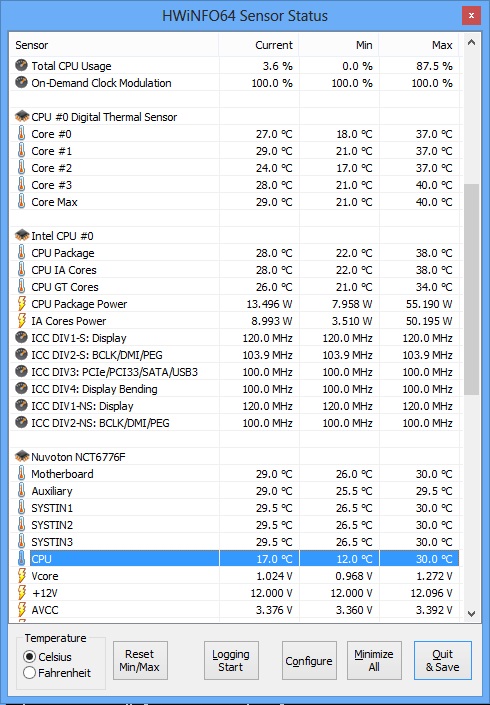The width and height of the screenshot is (490, 705).
Task: Click the chip icon for Nuvoton NCT6776F
Action: pos(22,457)
